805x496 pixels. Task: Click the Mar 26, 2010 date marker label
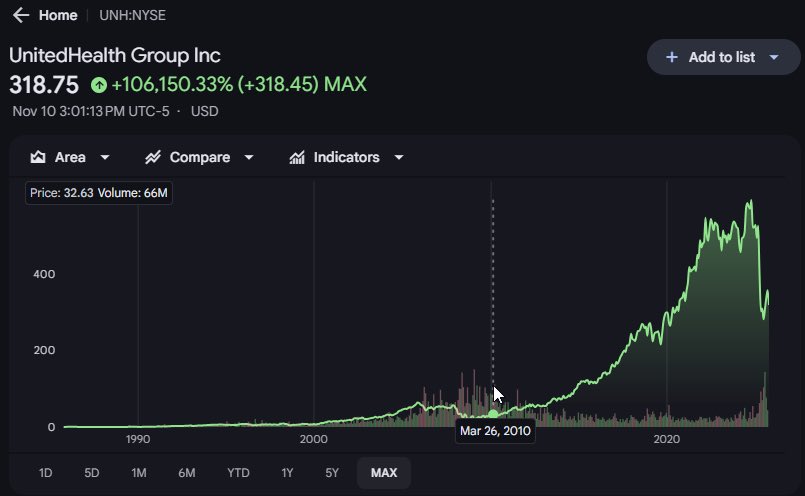[495, 431]
